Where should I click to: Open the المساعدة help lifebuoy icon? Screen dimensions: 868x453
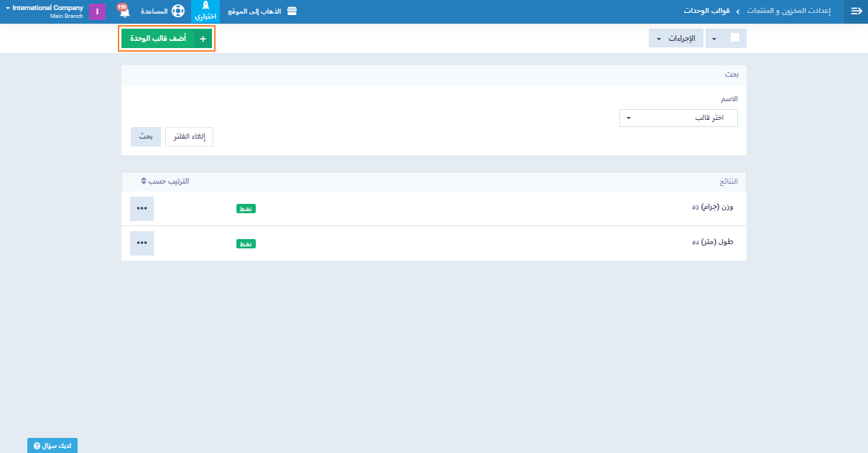pos(177,11)
